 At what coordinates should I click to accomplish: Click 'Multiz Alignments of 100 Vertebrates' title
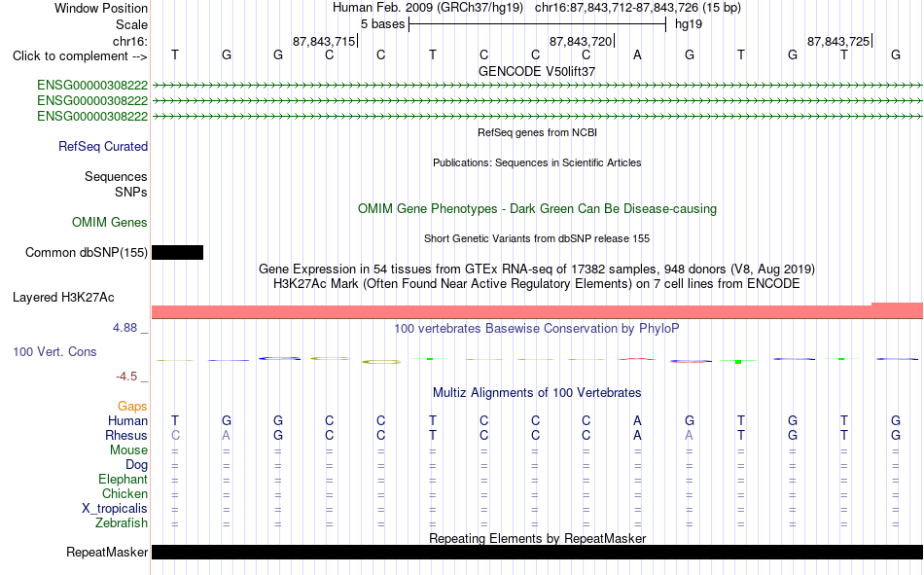(x=537, y=393)
